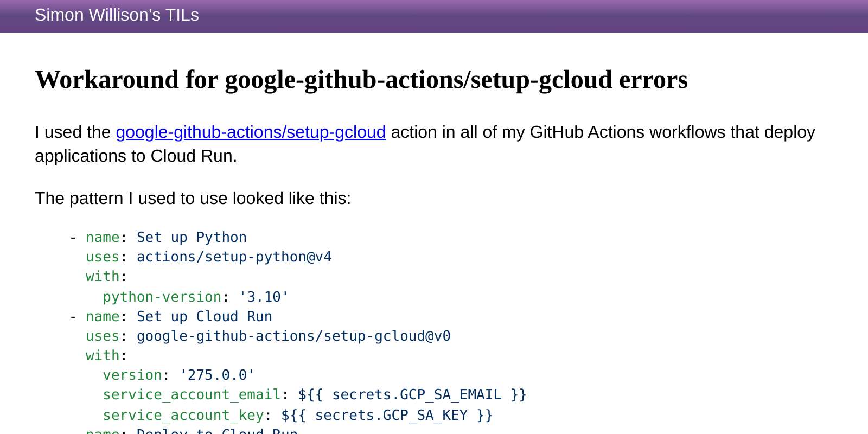Click the 'Deploy to Cloud Run' step name
Screen dimensions: 868x434
click(x=217, y=431)
